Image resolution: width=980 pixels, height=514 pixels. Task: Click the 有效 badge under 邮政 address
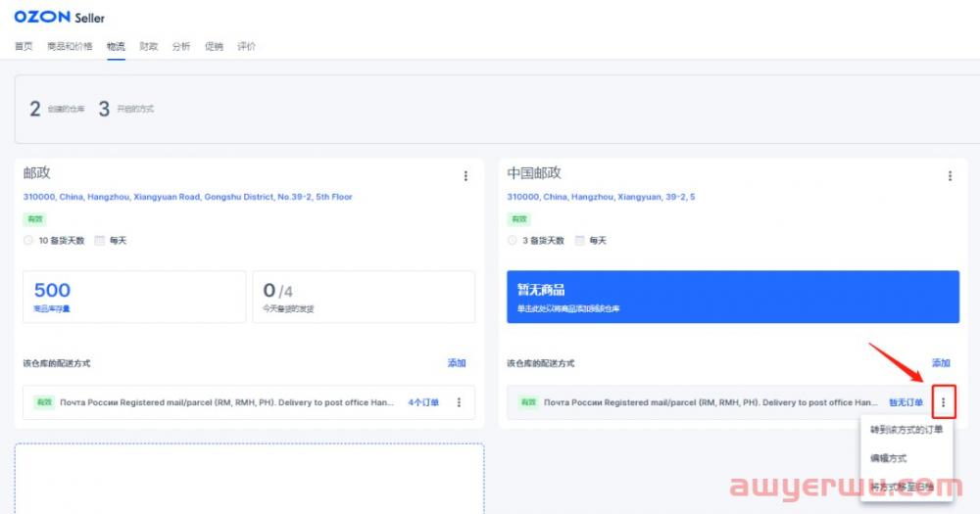[x=35, y=219]
